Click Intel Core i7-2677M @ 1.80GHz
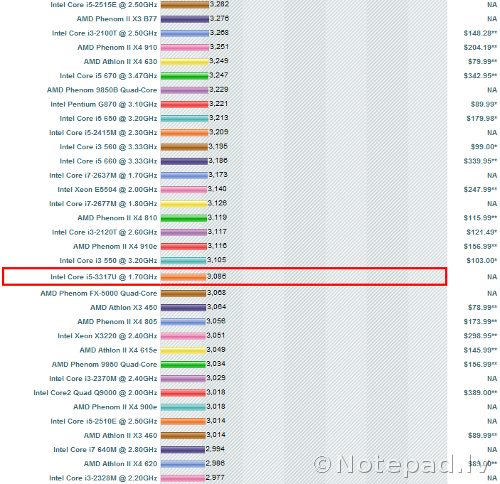 point(103,204)
